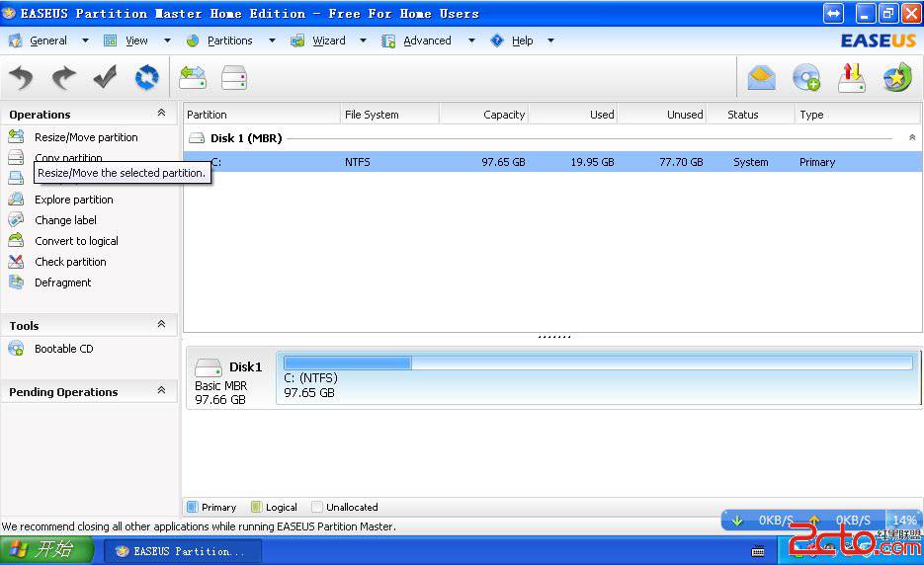924x565 pixels.
Task: Open the Advanced menu
Action: click(427, 40)
